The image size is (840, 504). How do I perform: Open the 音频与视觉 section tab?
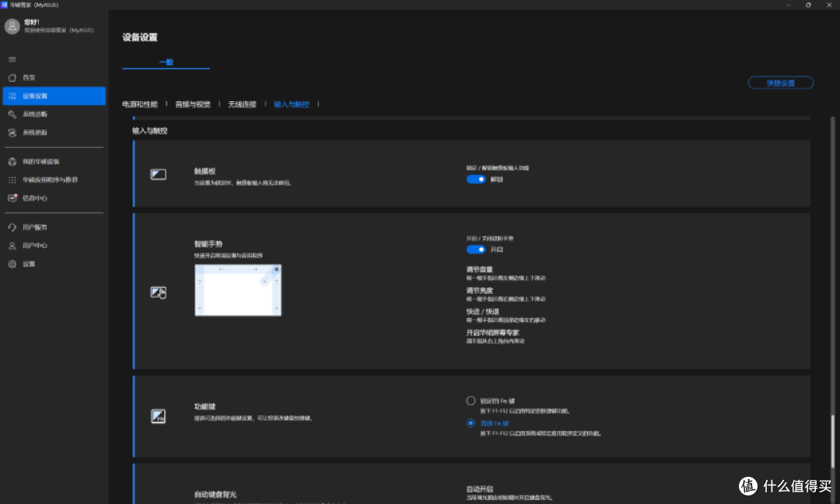(193, 104)
